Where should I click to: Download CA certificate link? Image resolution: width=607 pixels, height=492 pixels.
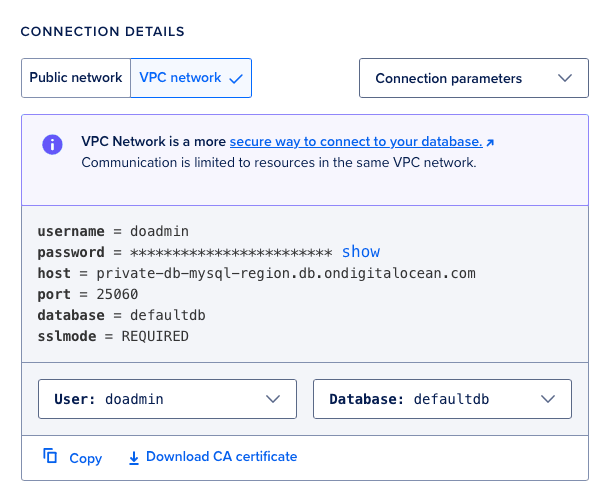pyautogui.click(x=221, y=456)
